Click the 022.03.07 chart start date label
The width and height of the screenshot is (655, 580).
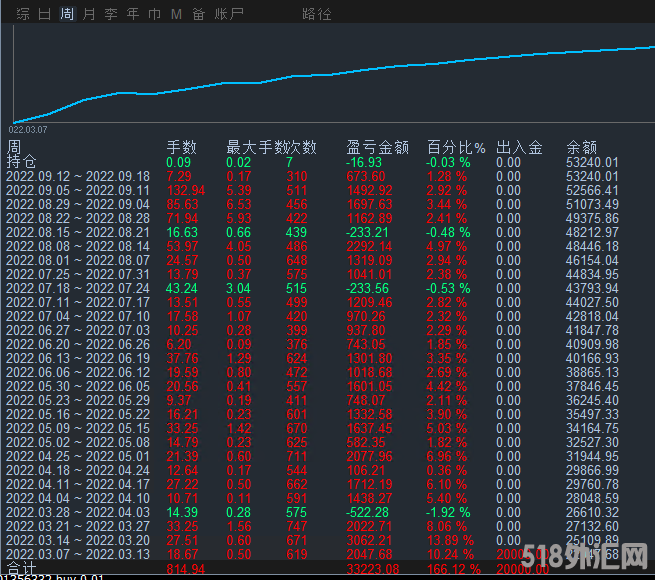click(x=28, y=129)
